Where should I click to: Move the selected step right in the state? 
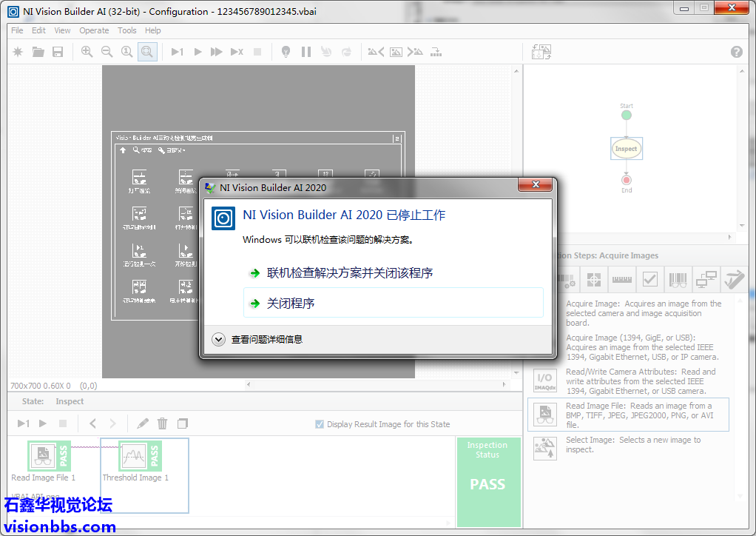point(113,423)
